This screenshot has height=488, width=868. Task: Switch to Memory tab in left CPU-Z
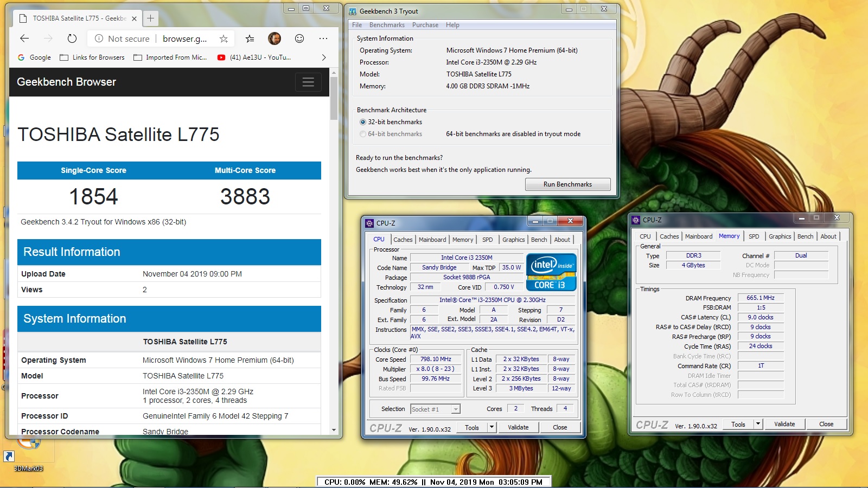click(463, 240)
